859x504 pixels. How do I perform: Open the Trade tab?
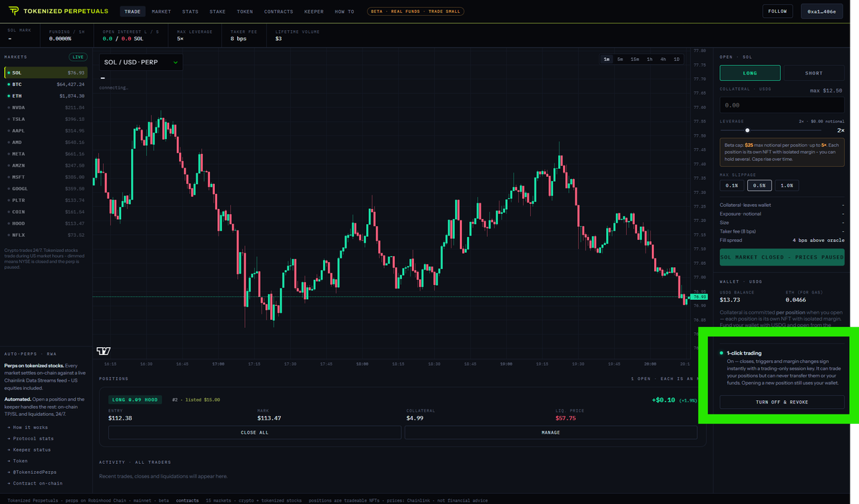pyautogui.click(x=132, y=11)
